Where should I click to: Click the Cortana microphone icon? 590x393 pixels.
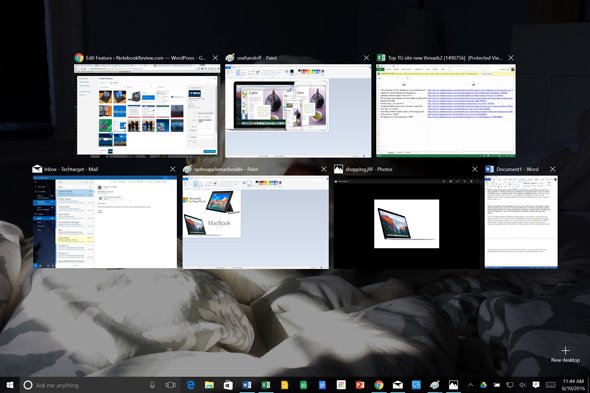pos(152,385)
